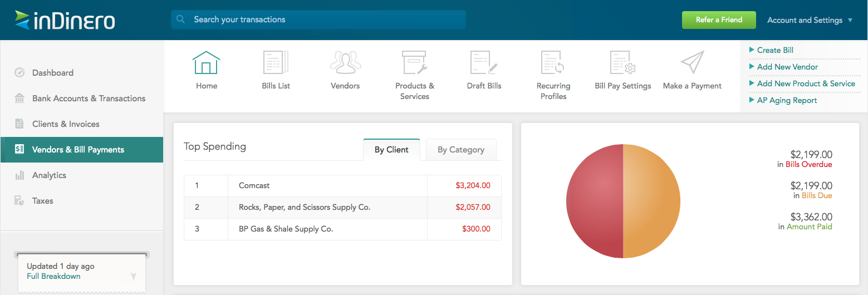Click the inDinero logo

pyautogui.click(x=65, y=20)
